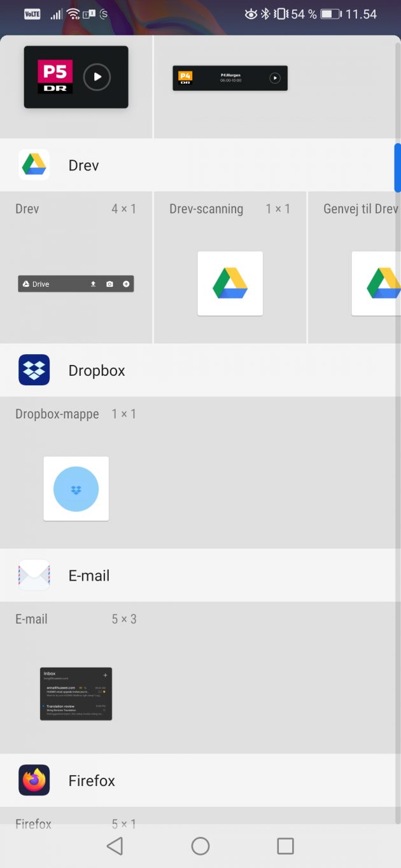Tap the Wi-Fi icon in status bar
The width and height of the screenshot is (401, 868).
coord(73,14)
